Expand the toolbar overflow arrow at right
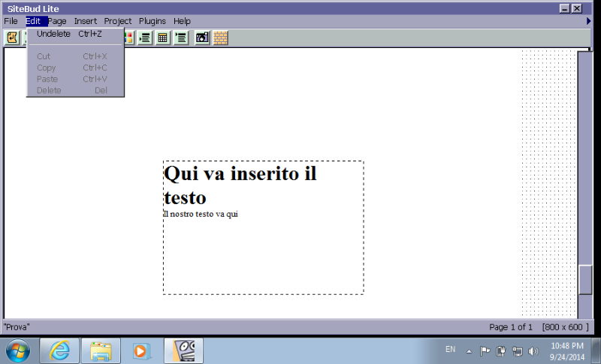 [588, 21]
